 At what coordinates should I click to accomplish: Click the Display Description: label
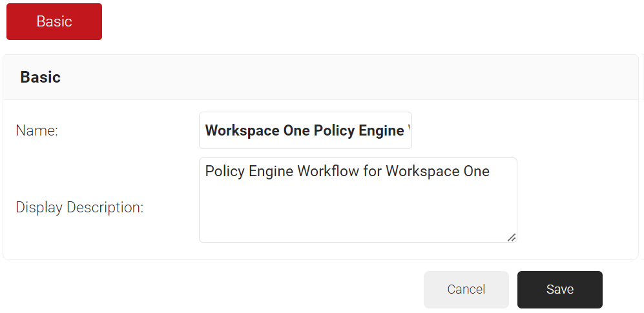[x=79, y=208]
